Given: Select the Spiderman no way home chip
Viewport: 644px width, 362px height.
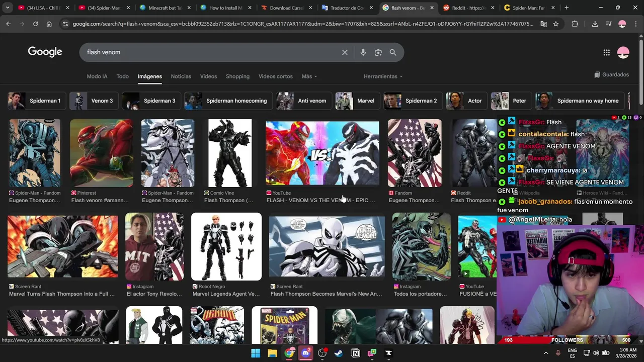Looking at the screenshot, I should [x=579, y=101].
